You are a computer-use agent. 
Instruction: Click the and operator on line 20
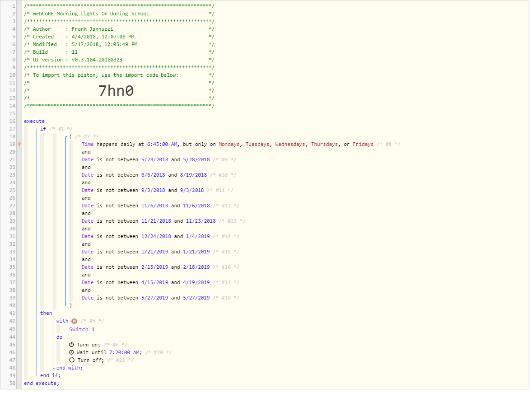(86, 152)
